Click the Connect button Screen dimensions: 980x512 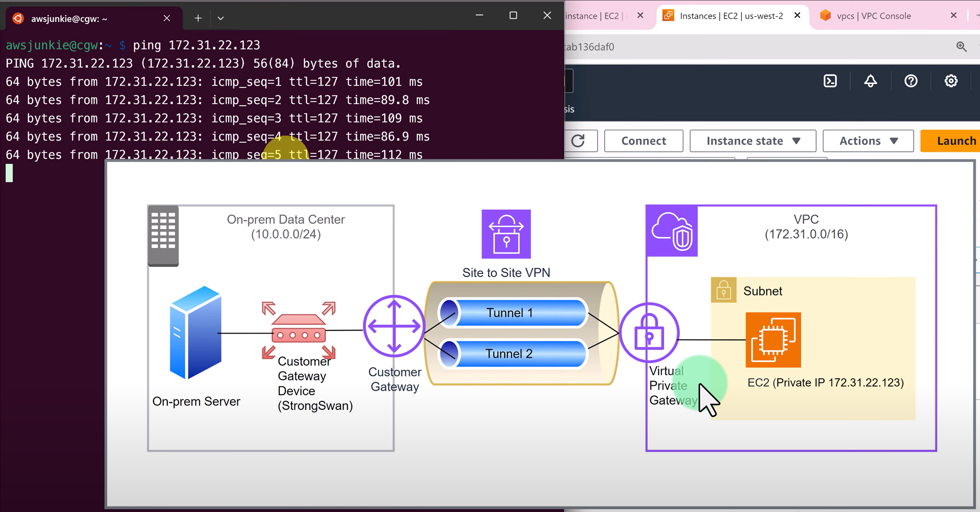(643, 141)
